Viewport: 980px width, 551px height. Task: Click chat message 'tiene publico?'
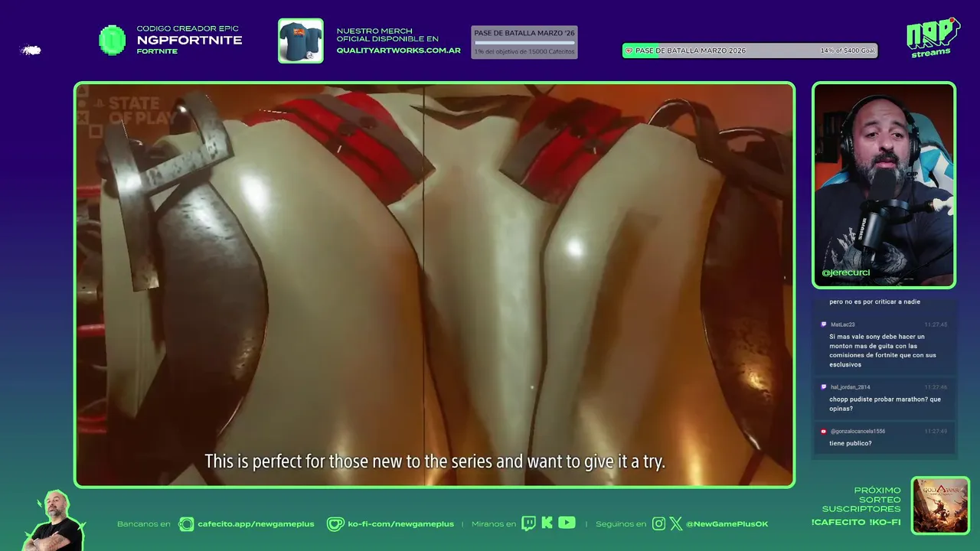click(850, 443)
